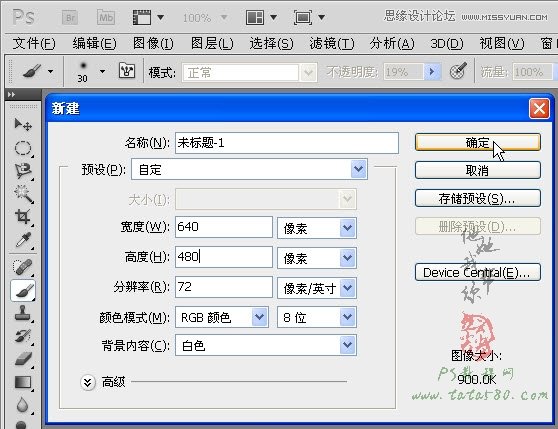The image size is (558, 429).
Task: Select the Clone Stamp tool
Action: click(x=23, y=313)
